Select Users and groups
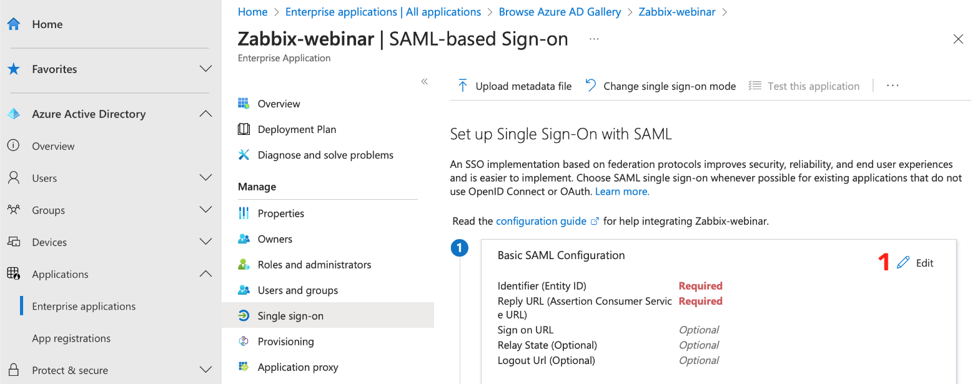980x384 pixels. 296,290
